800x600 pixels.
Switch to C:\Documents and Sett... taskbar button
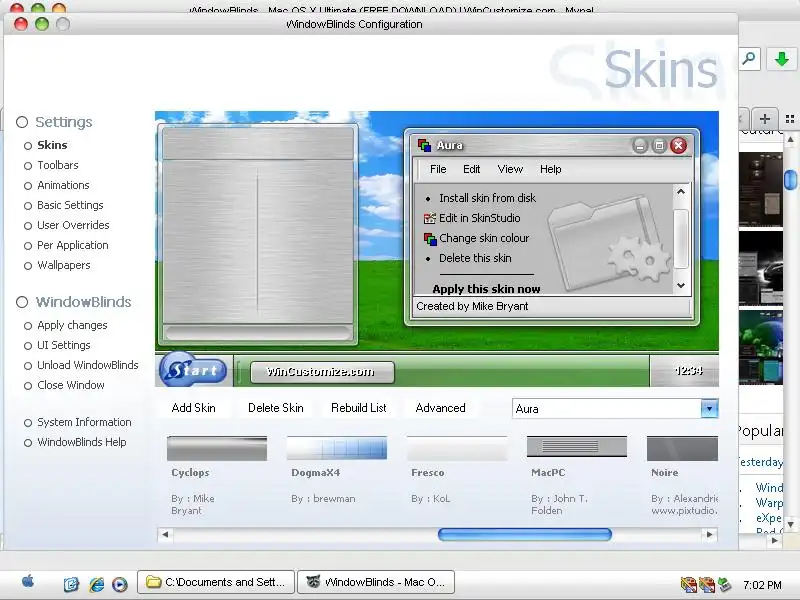(216, 582)
